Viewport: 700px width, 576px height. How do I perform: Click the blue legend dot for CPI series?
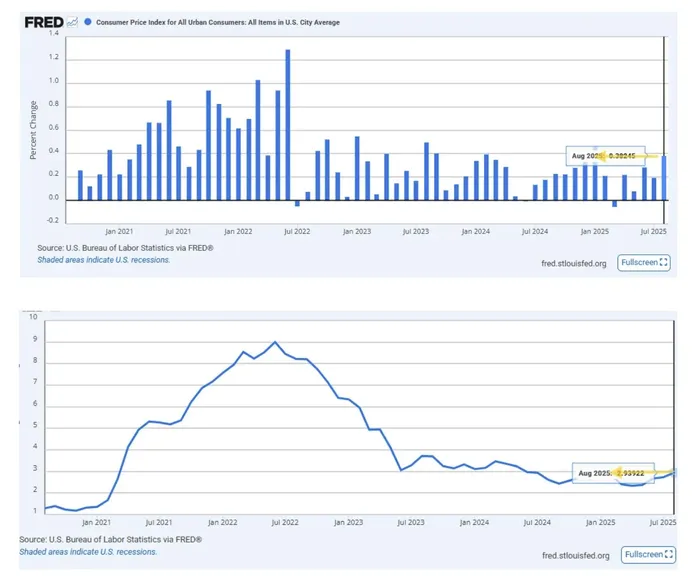pyautogui.click(x=88, y=21)
